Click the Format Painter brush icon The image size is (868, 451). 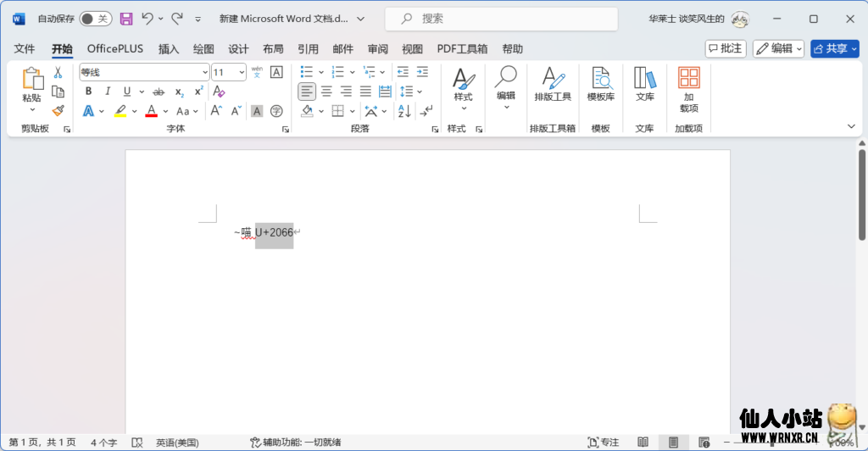[x=58, y=110]
